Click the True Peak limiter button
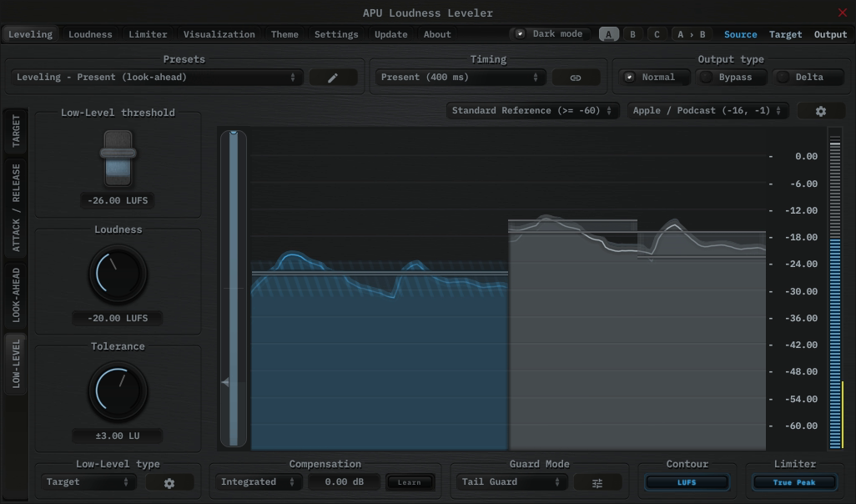 click(x=793, y=482)
